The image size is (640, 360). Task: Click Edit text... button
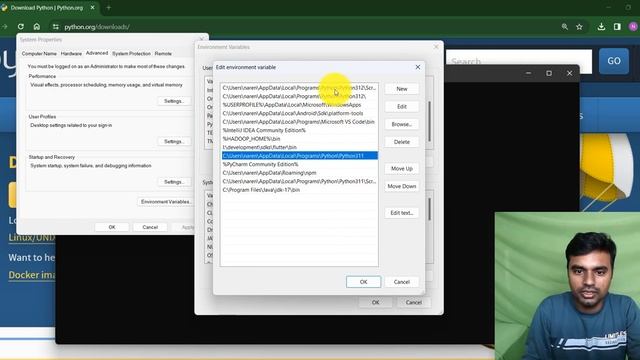point(402,213)
